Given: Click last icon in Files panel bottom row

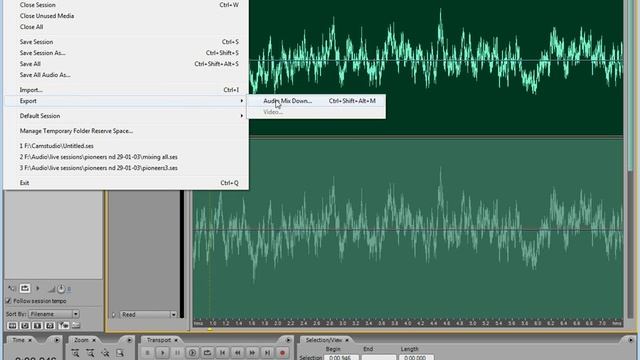Looking at the screenshot, I should (x=76, y=326).
